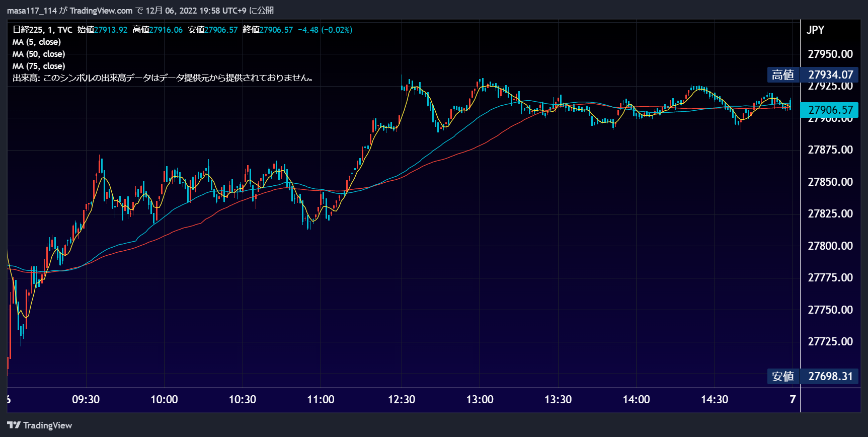Click the 高値 27934.07 price label
Screen dimensions: 868x437
[813, 75]
